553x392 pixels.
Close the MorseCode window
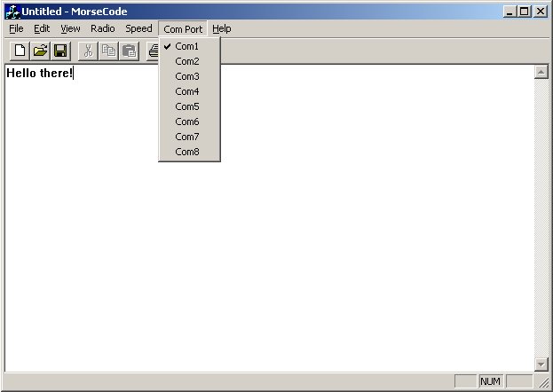541,12
